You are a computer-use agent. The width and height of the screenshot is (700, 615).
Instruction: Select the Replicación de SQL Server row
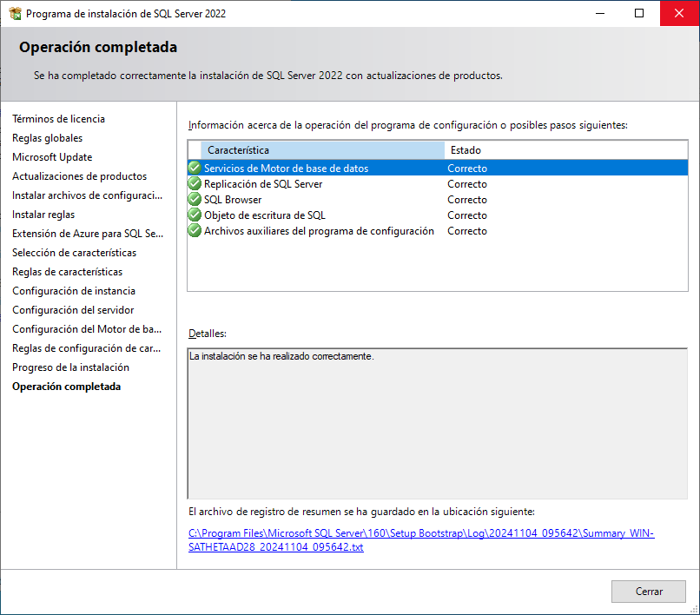point(263,184)
